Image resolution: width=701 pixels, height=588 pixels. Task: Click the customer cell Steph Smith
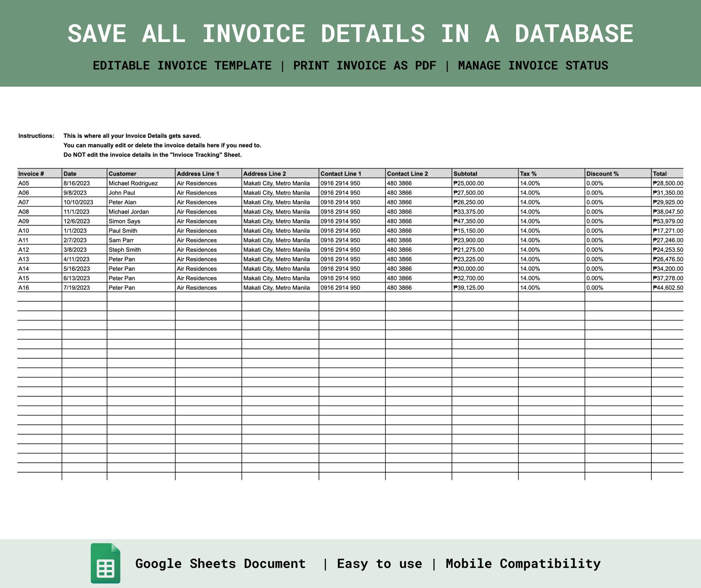click(141, 249)
